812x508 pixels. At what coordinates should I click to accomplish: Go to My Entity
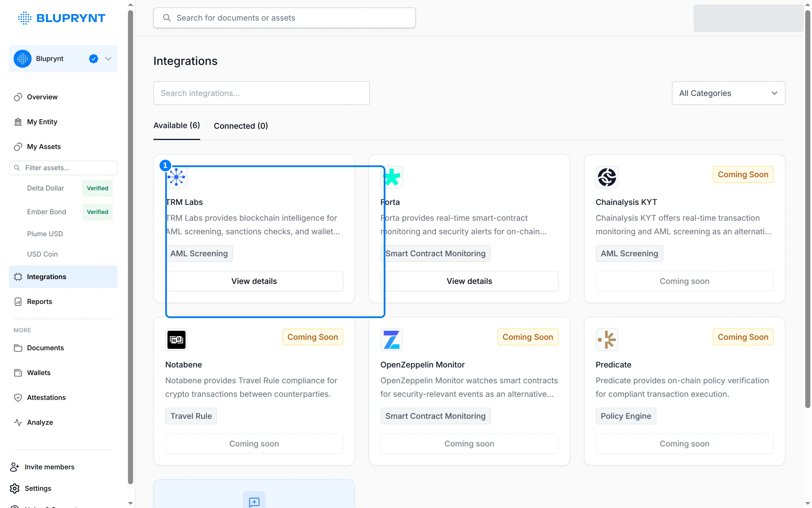[x=63, y=122]
